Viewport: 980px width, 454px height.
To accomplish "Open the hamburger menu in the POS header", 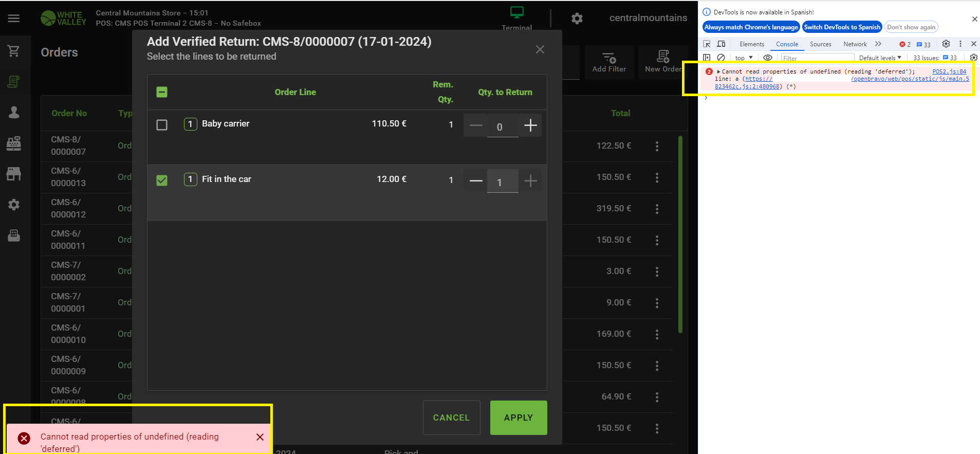I will point(14,19).
